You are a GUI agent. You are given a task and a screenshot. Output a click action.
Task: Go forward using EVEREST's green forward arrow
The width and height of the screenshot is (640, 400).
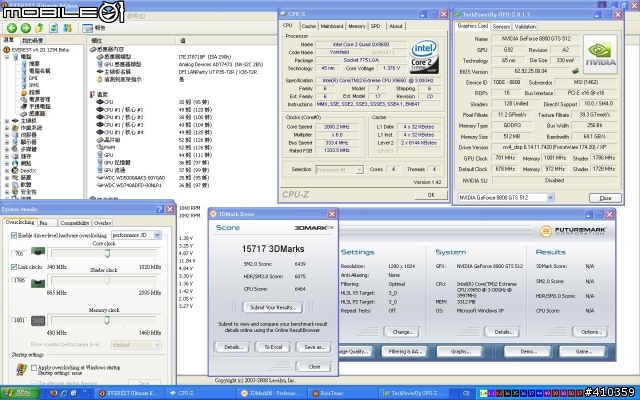[x=26, y=28]
